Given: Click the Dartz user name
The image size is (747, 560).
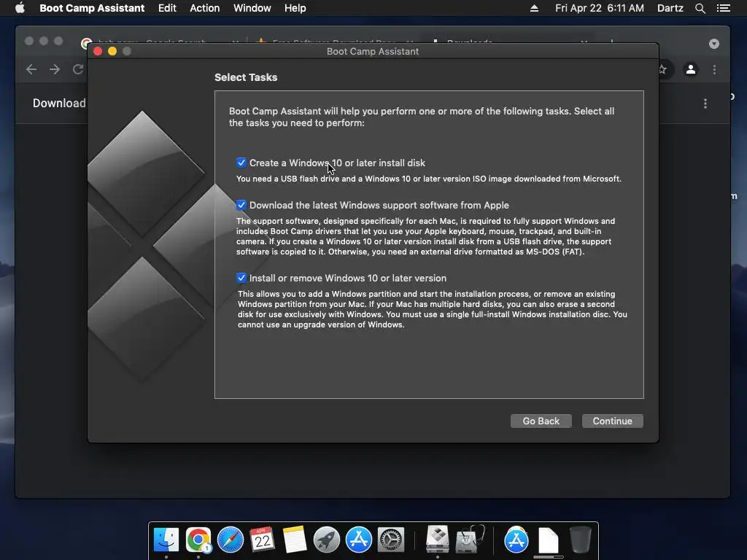Looking at the screenshot, I should click(x=670, y=8).
